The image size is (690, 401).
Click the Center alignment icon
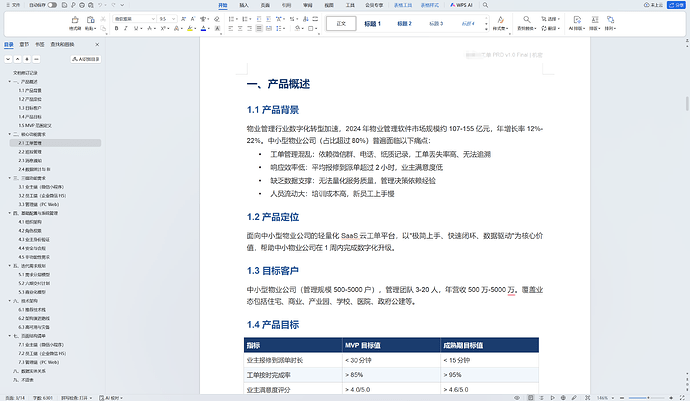tap(240, 29)
